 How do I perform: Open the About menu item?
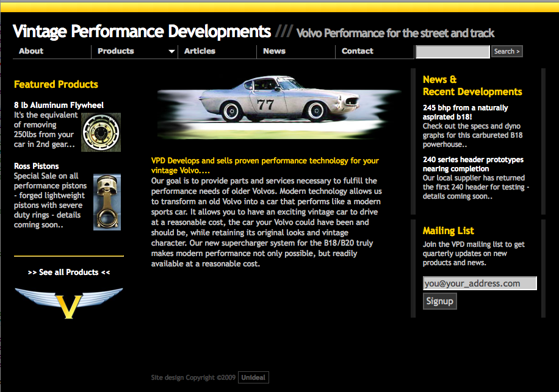tap(31, 51)
